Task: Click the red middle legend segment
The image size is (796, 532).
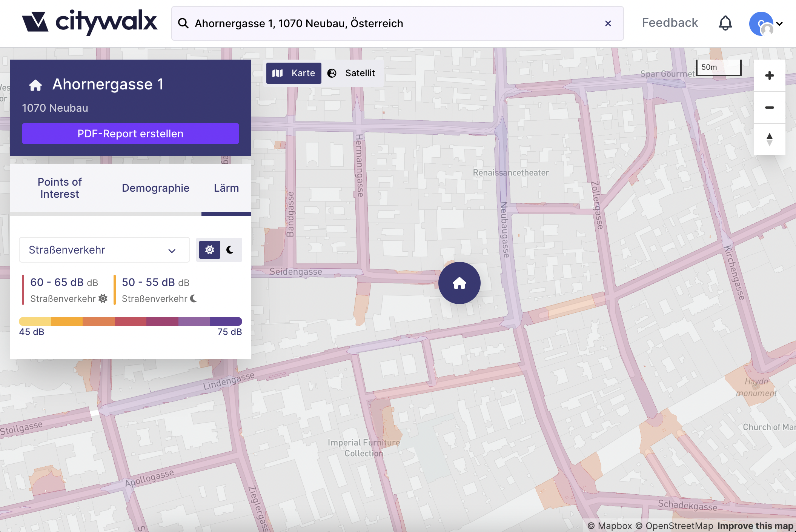Action: (x=131, y=321)
